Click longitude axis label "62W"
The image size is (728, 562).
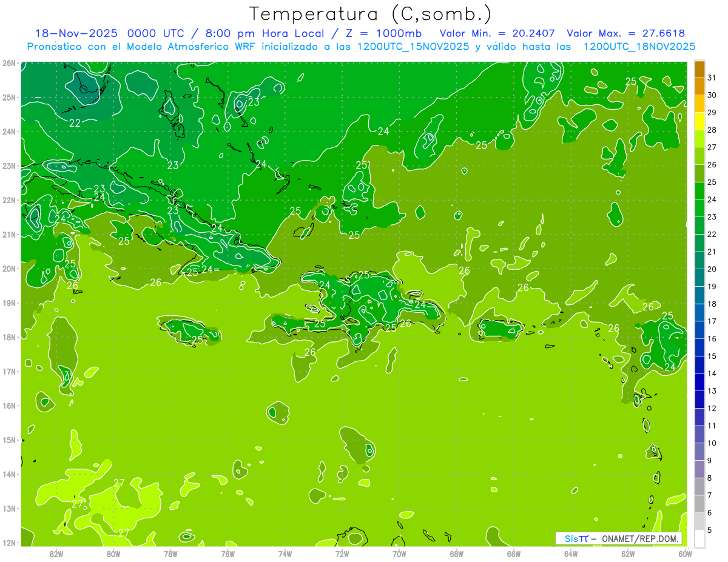pyautogui.click(x=628, y=554)
